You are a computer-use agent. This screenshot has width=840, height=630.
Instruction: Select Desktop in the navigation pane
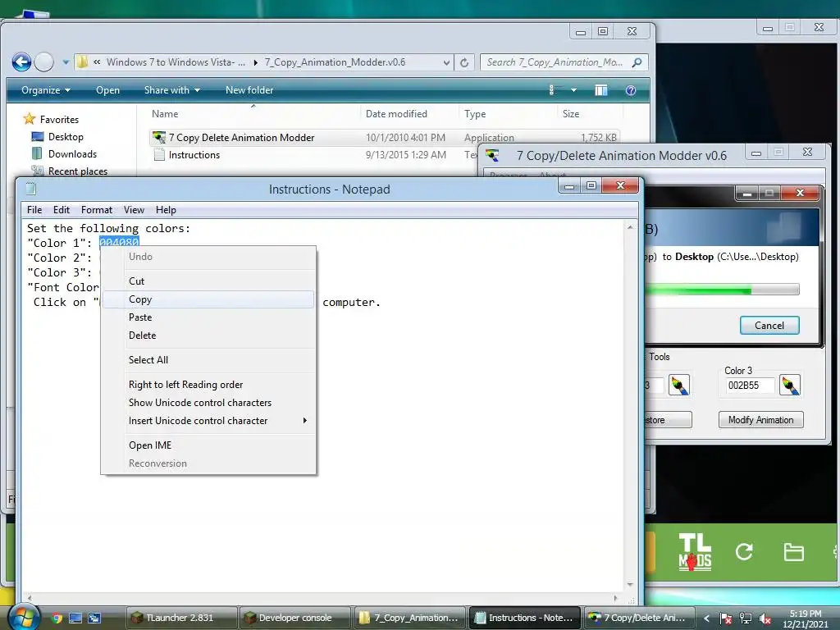[x=58, y=137]
